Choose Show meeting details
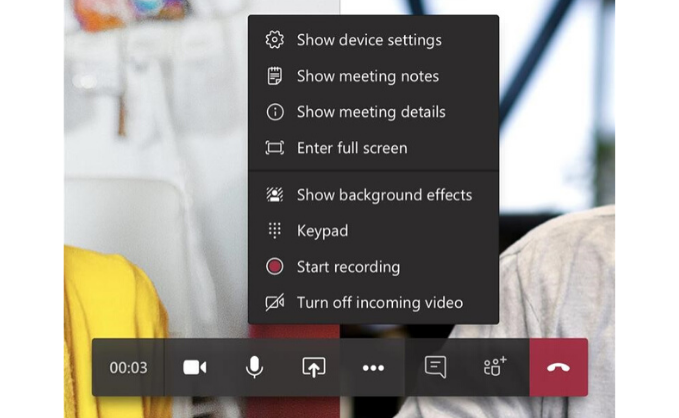The height and width of the screenshot is (418, 679). click(373, 112)
